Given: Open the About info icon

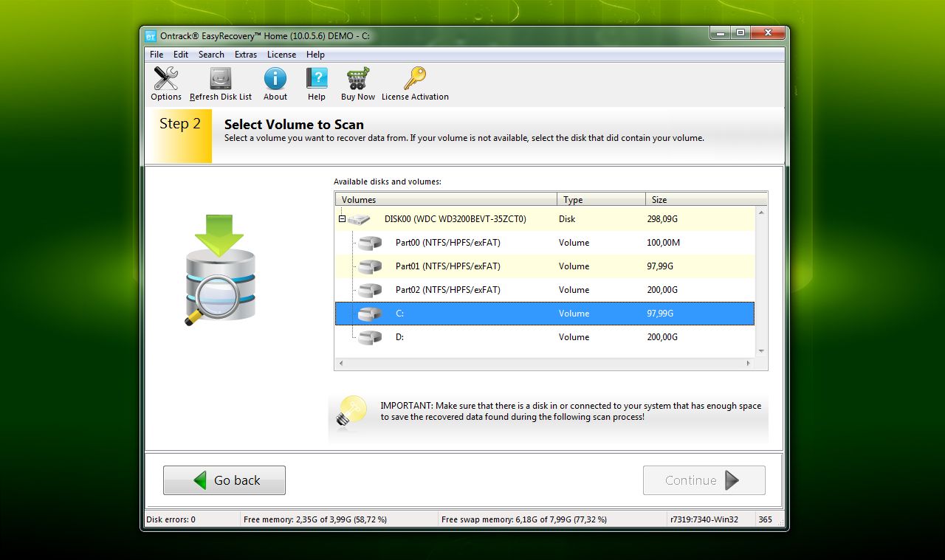Looking at the screenshot, I should click(275, 78).
